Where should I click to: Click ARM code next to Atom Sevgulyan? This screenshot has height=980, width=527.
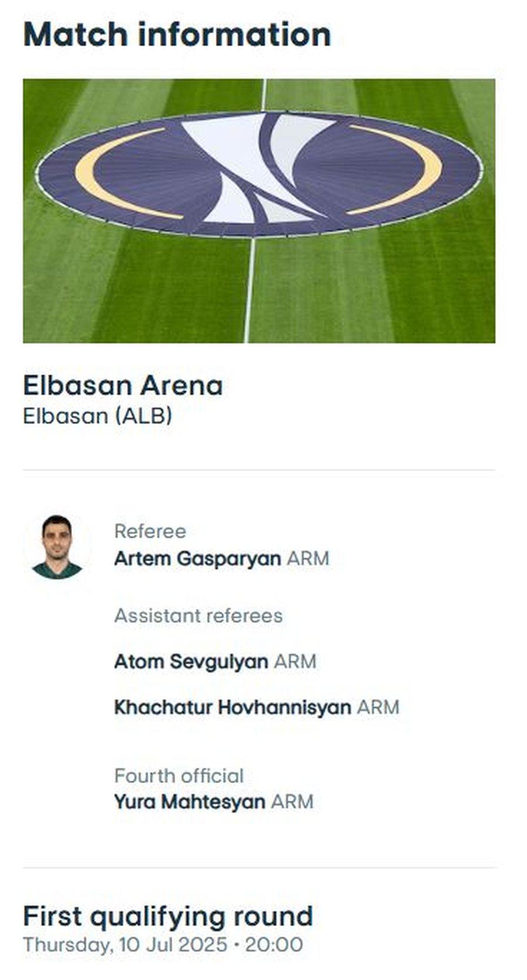pyautogui.click(x=295, y=662)
